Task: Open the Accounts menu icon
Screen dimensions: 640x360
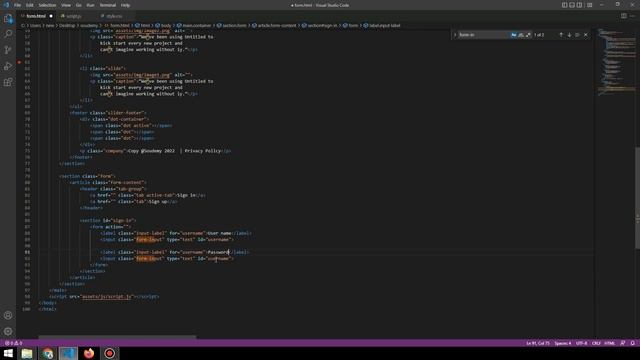Action: pyautogui.click(x=8, y=315)
